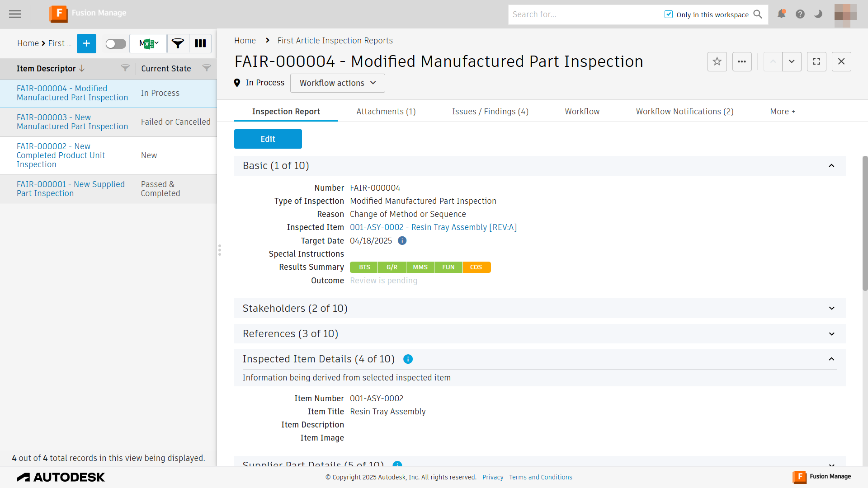Click the Current State column filter icon
The image size is (868, 488).
coord(207,68)
